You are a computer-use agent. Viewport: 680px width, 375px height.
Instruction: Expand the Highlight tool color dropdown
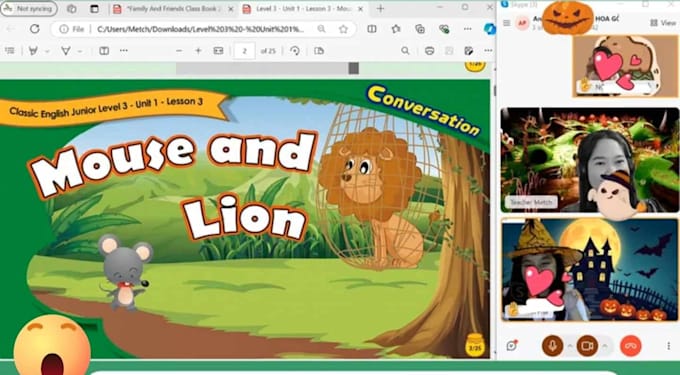[47, 51]
